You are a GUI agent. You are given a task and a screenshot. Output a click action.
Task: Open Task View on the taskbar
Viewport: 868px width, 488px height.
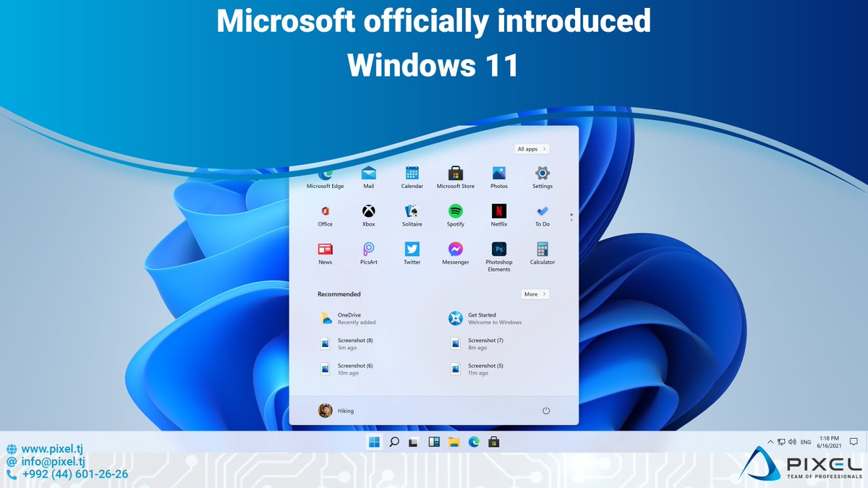coord(414,442)
